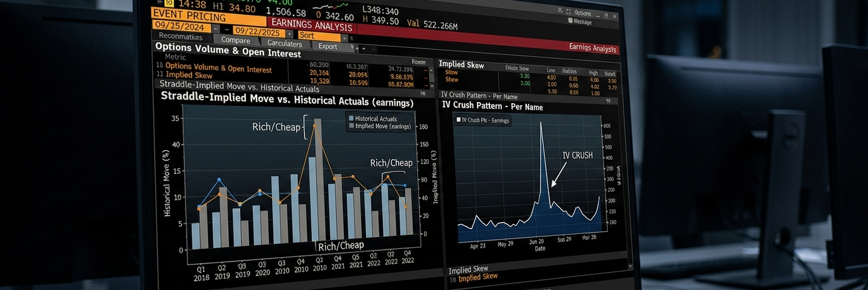868x290 pixels.
Task: Select row 10 Impfied Skew at bottom
Action: click(x=473, y=277)
